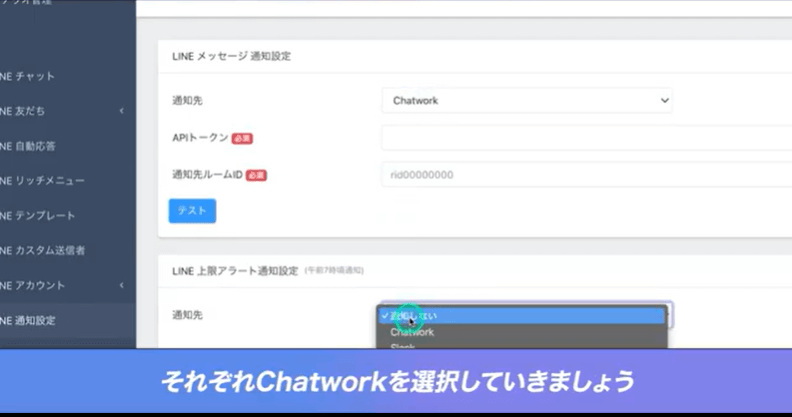
Task: Navigate to LINE リッチメニュー
Action: 42,181
